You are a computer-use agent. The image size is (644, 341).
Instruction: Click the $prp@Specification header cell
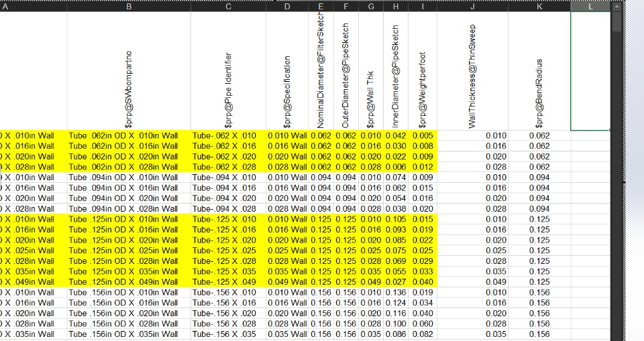(287, 71)
